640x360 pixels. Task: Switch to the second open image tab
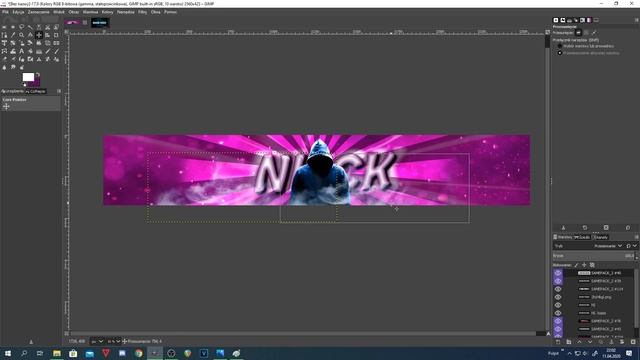coord(99,22)
